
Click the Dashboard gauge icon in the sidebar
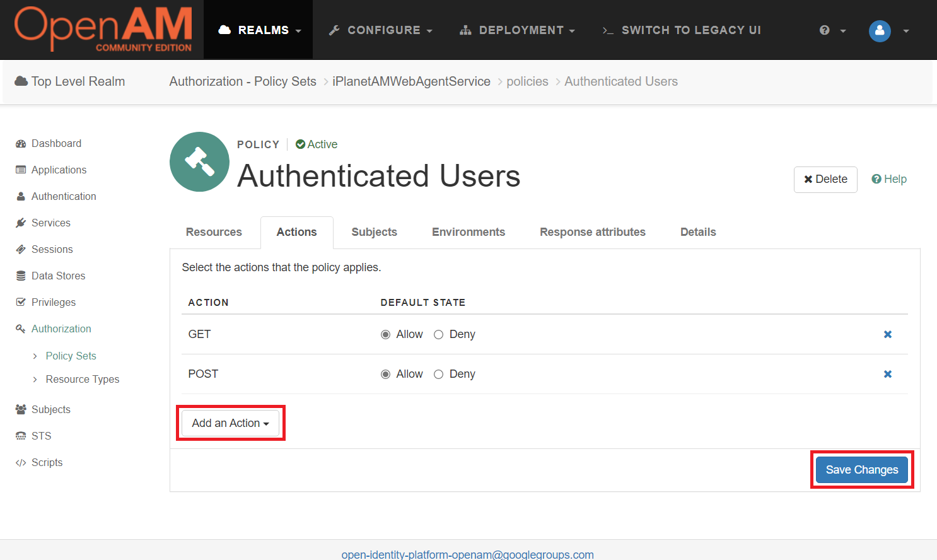21,144
